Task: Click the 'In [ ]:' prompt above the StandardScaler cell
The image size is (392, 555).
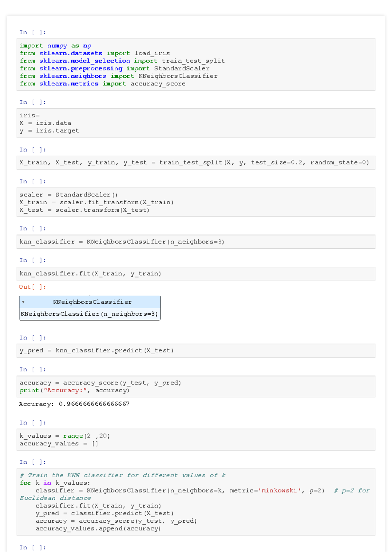Action: pos(33,181)
